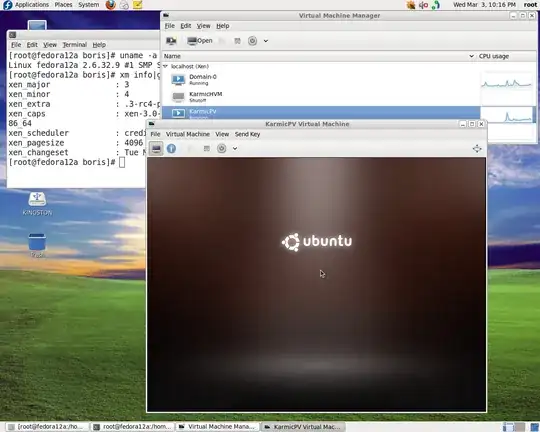540x432 pixels.
Task: Select the KarmicHVM shutoff machine
Action: click(321, 97)
